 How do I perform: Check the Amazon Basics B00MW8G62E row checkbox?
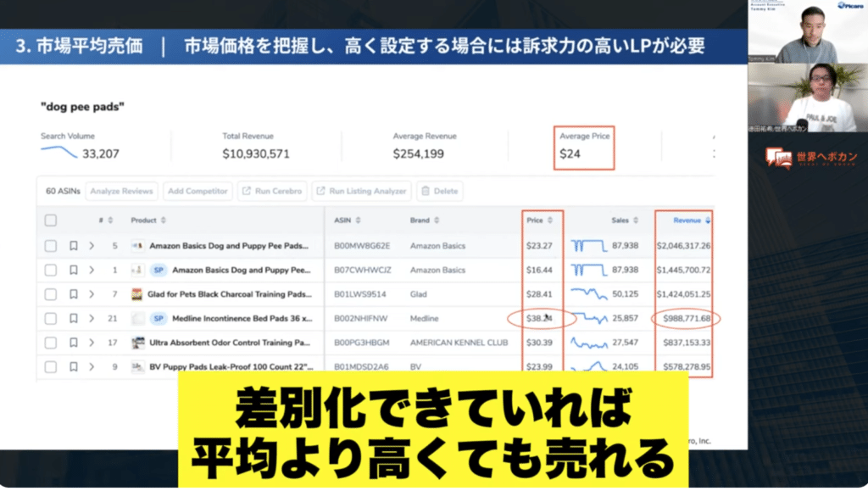point(50,246)
